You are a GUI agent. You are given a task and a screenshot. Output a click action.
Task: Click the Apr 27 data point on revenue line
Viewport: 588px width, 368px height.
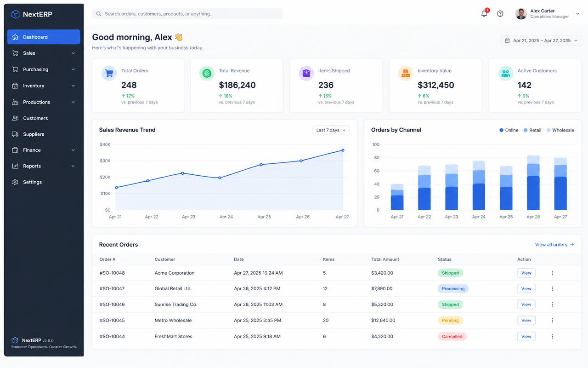point(343,150)
